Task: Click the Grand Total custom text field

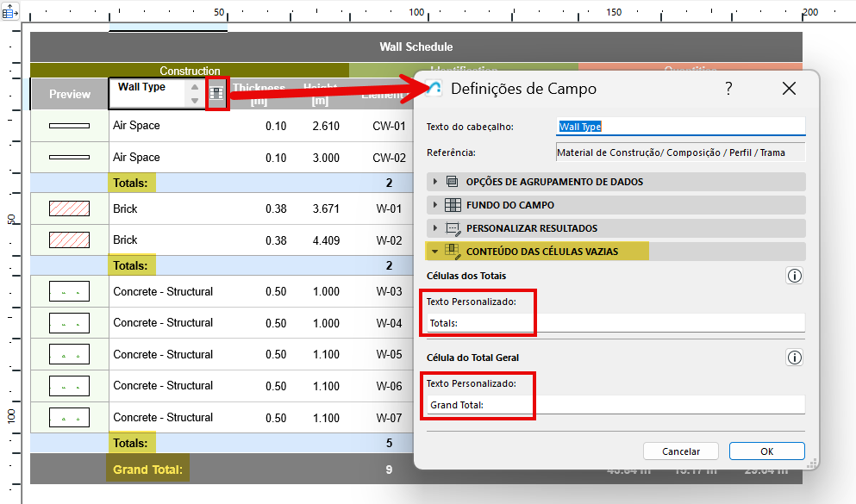Action: pos(615,405)
